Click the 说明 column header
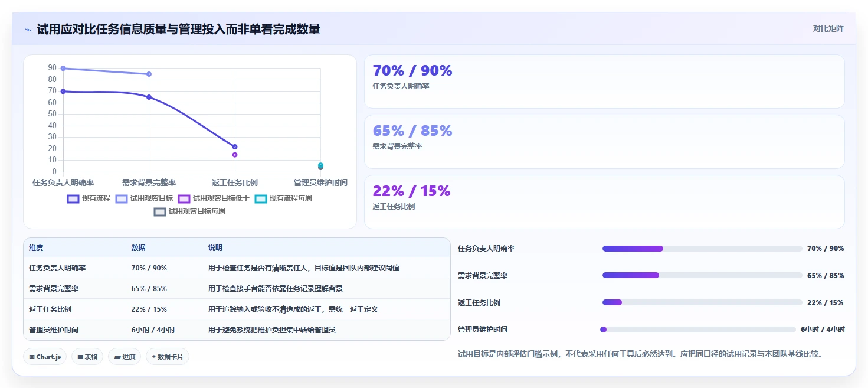 [215, 248]
